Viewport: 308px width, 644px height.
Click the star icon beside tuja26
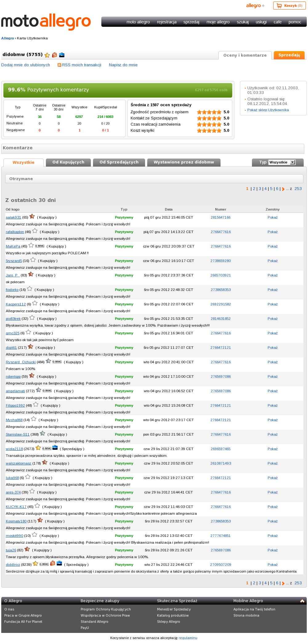pyautogui.click(x=27, y=549)
